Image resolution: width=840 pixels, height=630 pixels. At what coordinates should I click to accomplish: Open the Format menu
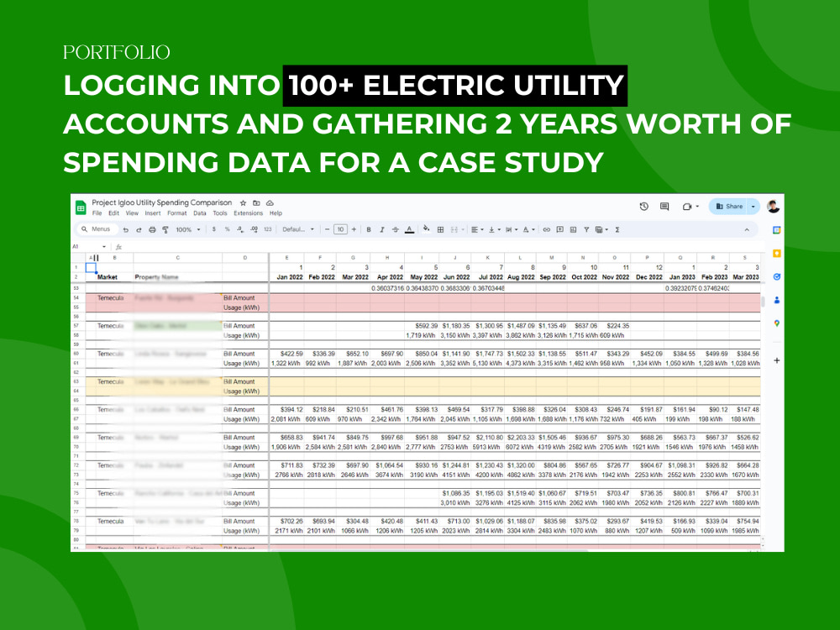pyautogui.click(x=176, y=213)
